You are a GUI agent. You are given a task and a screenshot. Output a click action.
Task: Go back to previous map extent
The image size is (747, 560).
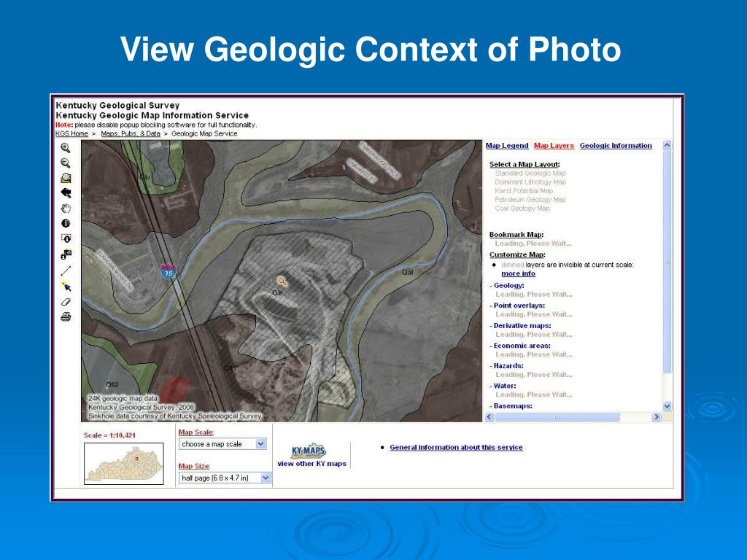point(66,192)
